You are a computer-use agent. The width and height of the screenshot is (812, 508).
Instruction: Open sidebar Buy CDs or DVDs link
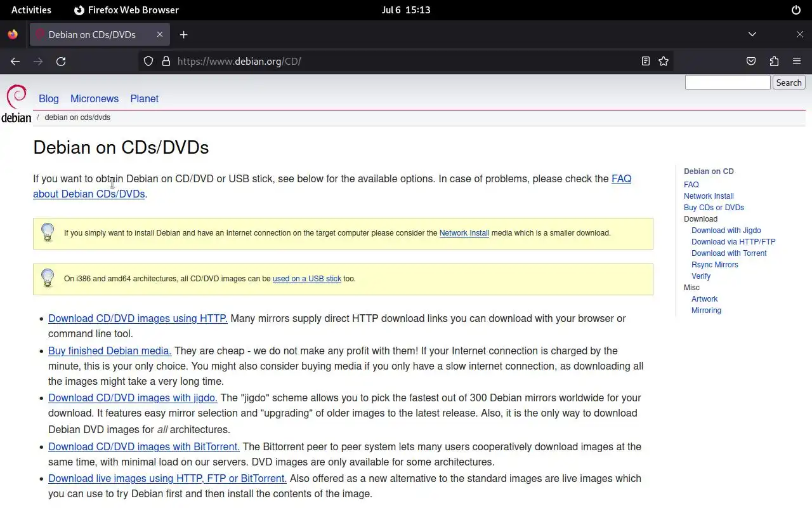coord(714,208)
